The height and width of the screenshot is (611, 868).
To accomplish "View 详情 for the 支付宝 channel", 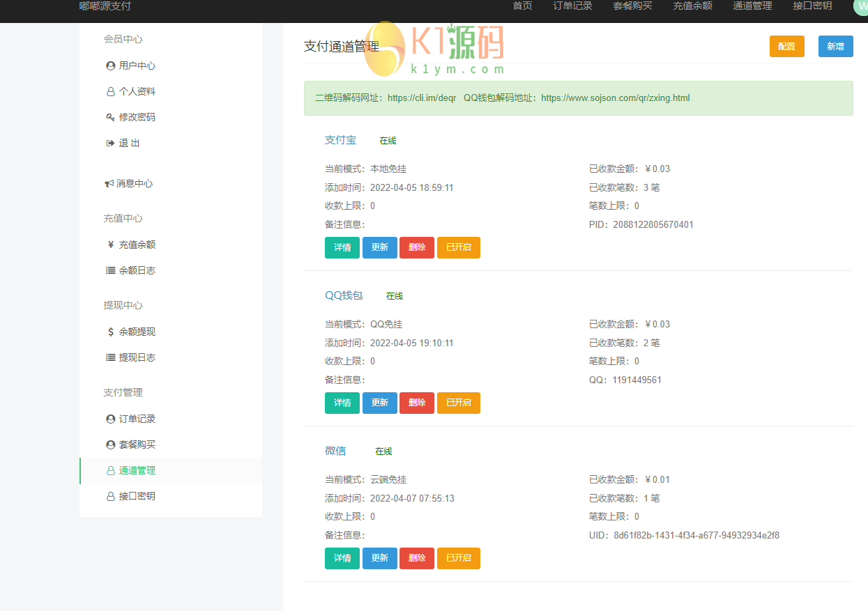I will tap(342, 247).
